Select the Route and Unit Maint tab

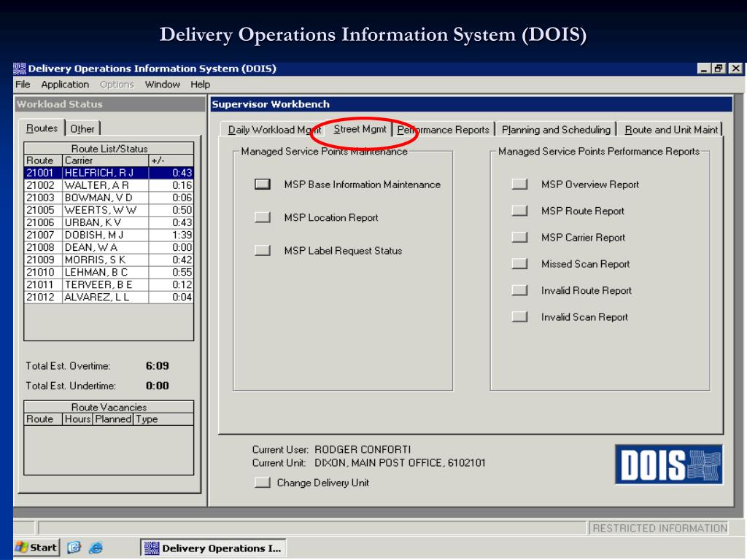(x=671, y=130)
